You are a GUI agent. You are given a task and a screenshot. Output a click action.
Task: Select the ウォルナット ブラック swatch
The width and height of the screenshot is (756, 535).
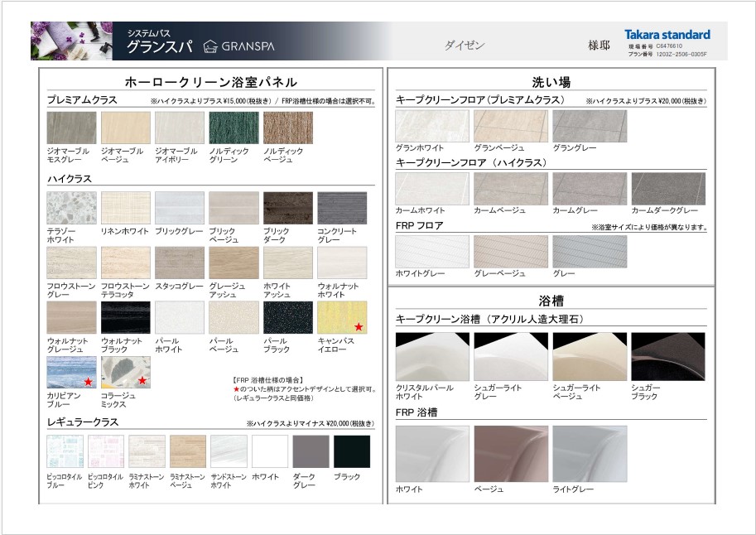click(125, 317)
